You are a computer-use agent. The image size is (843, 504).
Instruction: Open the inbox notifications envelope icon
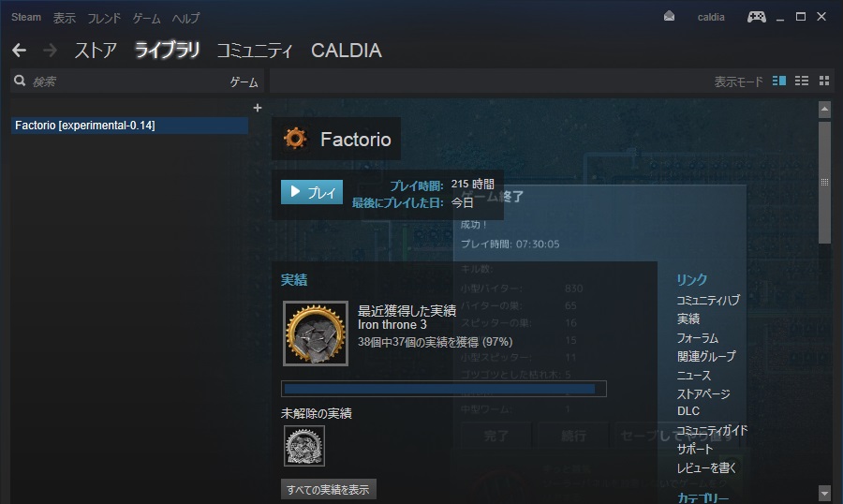[669, 17]
